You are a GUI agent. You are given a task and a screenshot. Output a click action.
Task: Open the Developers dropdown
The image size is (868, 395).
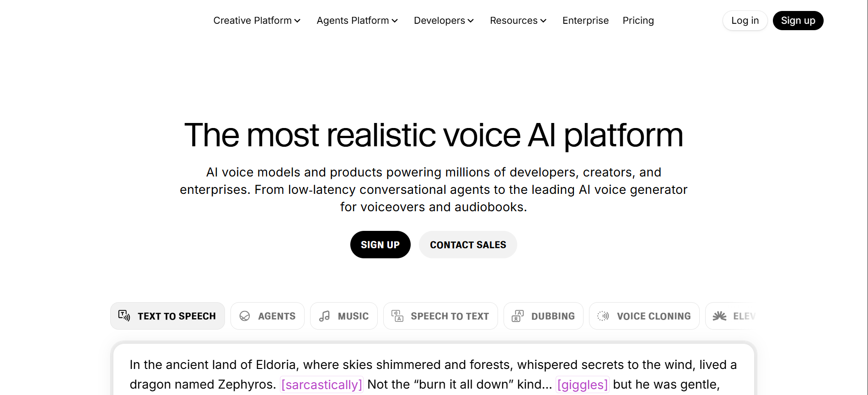click(443, 21)
